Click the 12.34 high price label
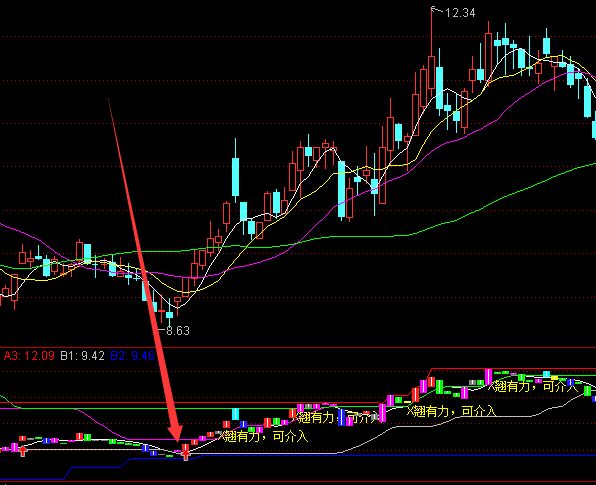Viewport: 596px width, 485px height. 460,13
